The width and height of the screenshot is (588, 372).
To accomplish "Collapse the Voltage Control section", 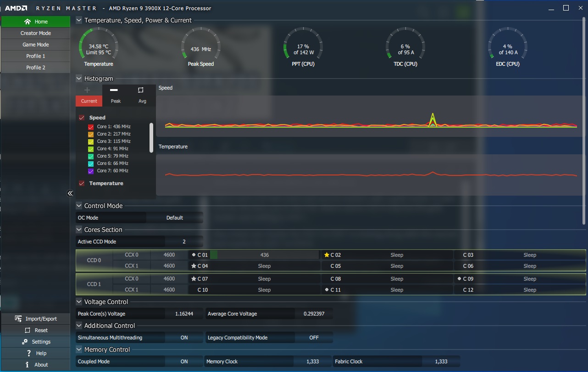I will click(x=79, y=302).
